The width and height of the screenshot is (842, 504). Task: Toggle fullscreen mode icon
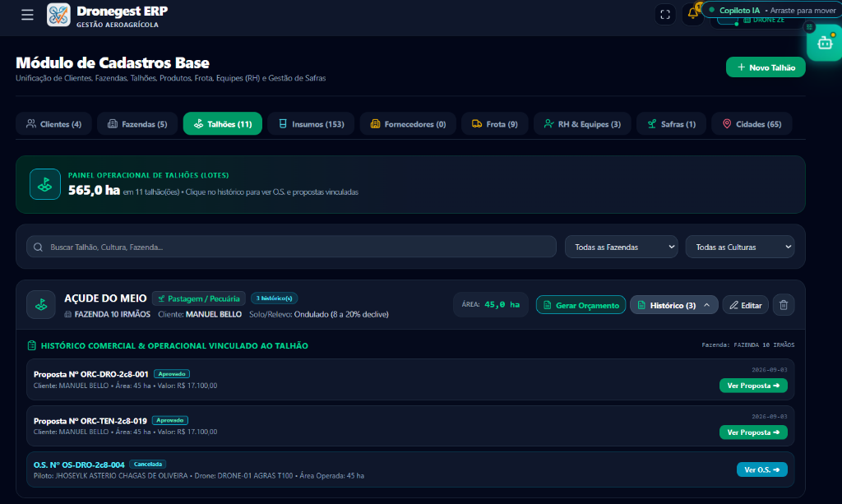(665, 15)
